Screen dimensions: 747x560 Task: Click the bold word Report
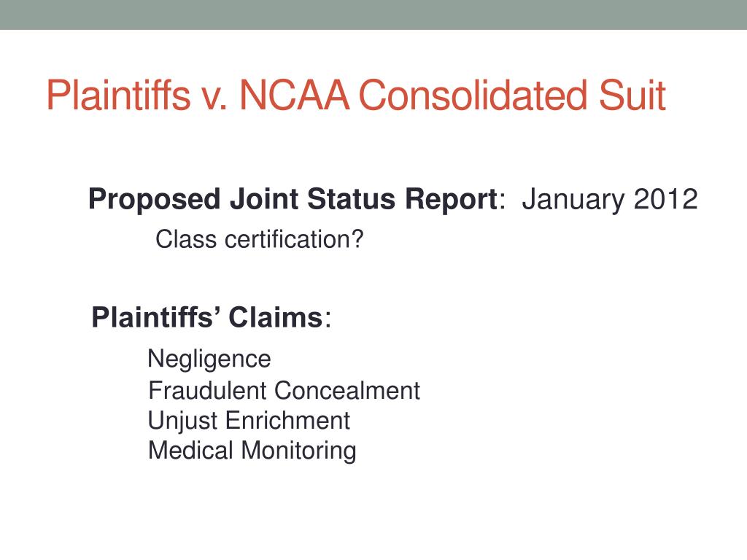(451, 200)
